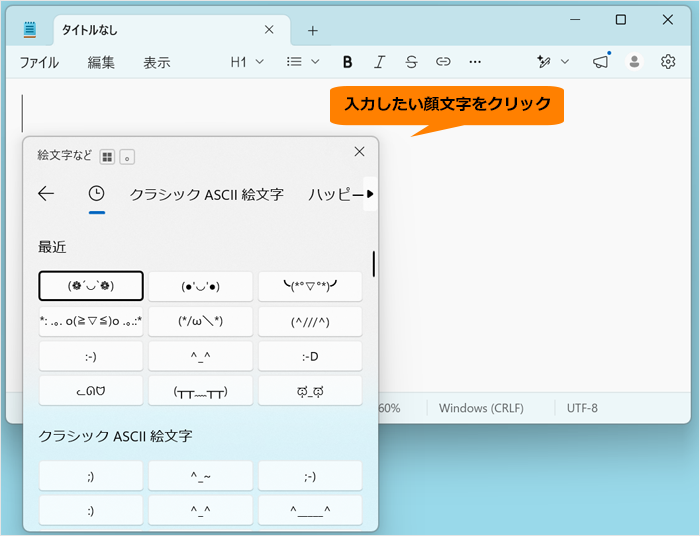This screenshot has width=700, height=536.
Task: Click the クラシック ASCII 絵文字 section heading
Action: pyautogui.click(x=115, y=436)
